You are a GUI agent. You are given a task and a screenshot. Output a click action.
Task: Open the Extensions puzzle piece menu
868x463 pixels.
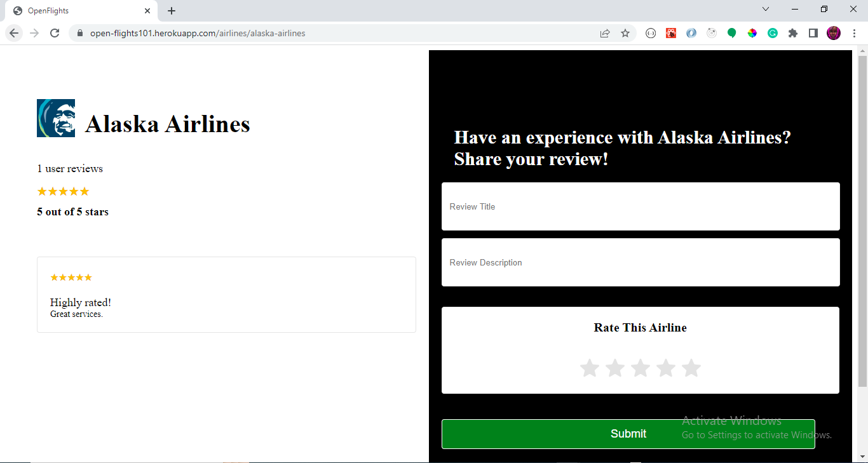793,33
